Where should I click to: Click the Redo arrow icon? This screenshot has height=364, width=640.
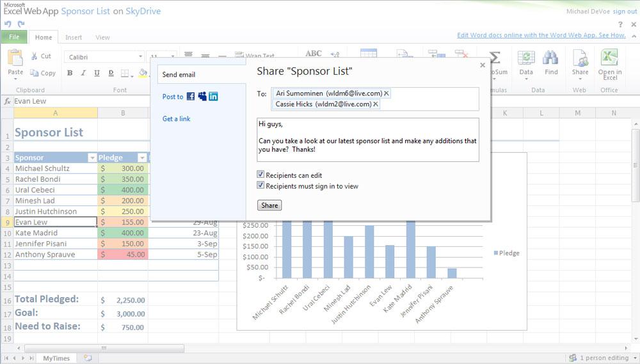pos(21,24)
